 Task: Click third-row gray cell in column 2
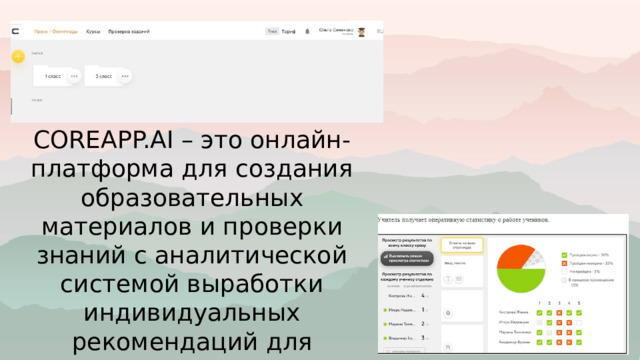(x=549, y=332)
